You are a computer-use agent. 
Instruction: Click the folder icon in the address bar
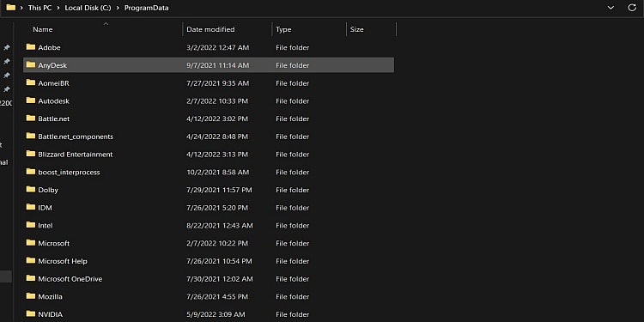click(x=11, y=8)
